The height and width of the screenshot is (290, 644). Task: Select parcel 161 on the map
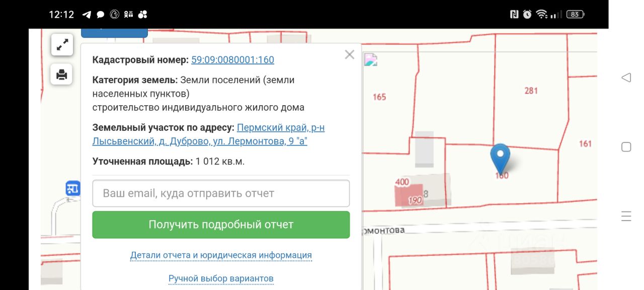(585, 143)
